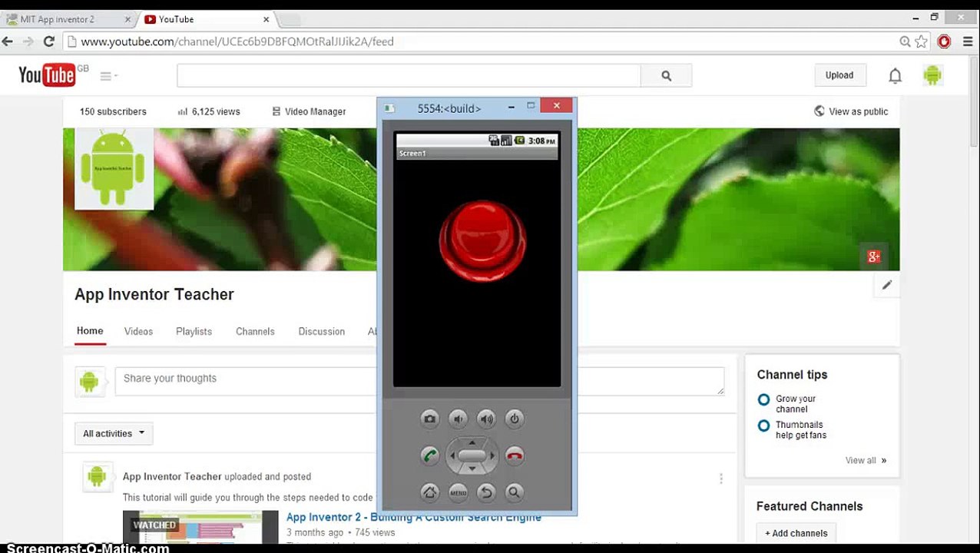Click the Share your thoughts box
Screen dimensions: 980x553
coord(419,382)
